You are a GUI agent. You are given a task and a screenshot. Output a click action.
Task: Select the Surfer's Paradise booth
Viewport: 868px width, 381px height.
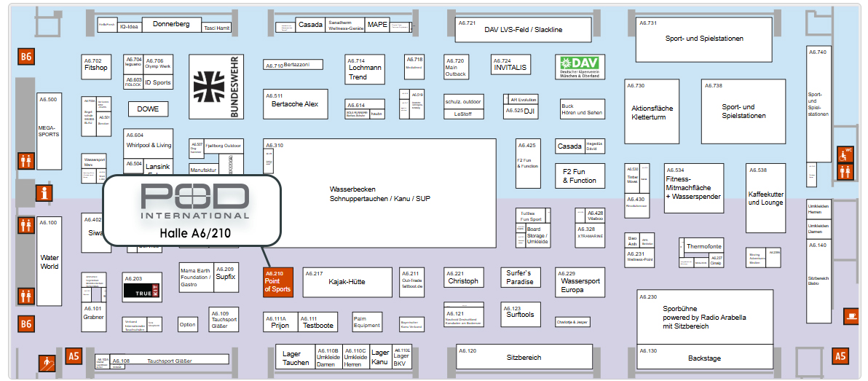click(x=520, y=278)
